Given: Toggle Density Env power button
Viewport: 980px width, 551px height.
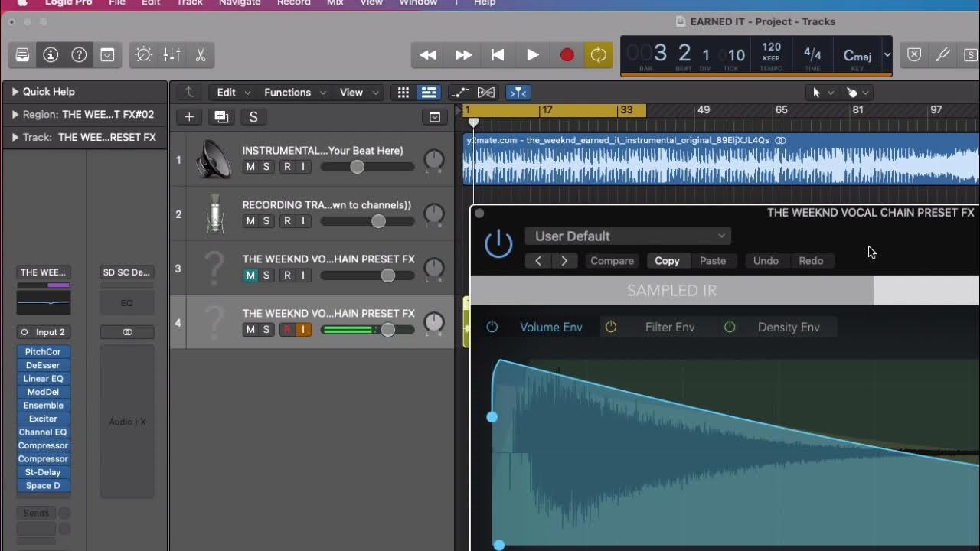Looking at the screenshot, I should click(730, 327).
